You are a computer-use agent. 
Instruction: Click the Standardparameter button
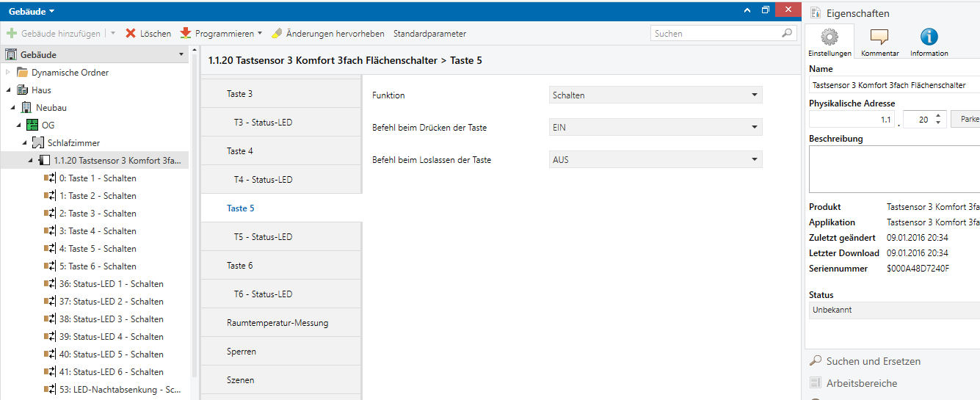point(429,34)
